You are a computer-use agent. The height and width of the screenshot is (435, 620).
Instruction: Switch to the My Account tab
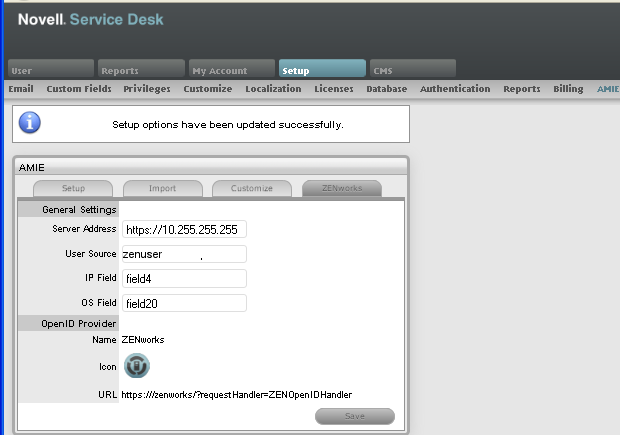232,68
